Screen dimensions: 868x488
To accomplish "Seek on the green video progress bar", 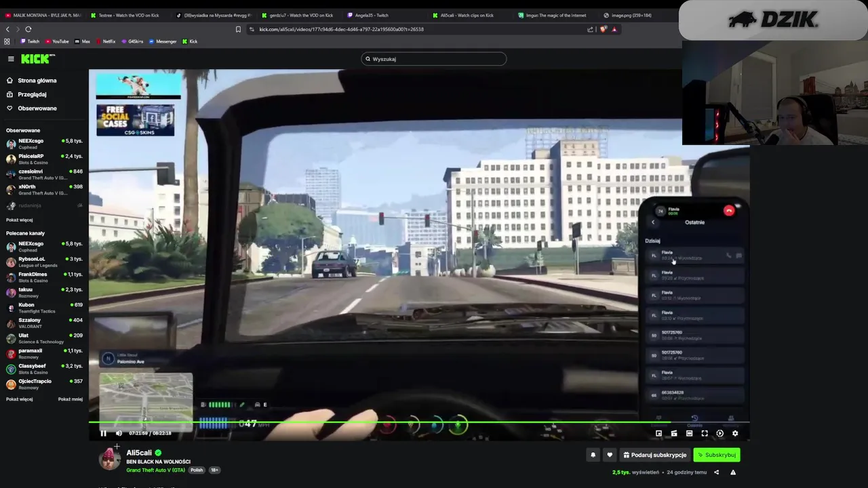I will [x=419, y=423].
